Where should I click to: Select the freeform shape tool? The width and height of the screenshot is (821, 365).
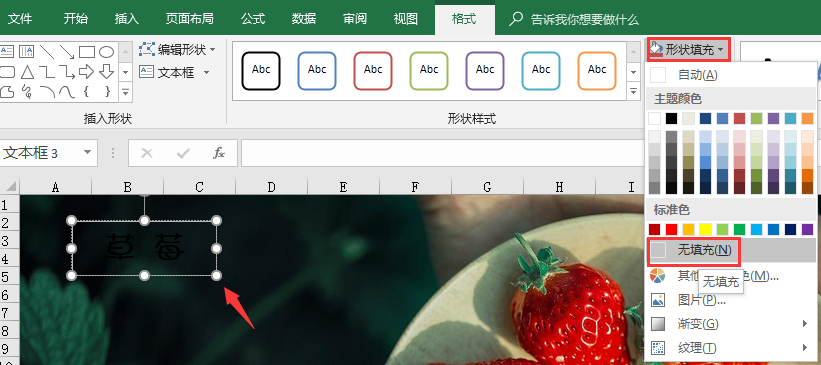click(7, 92)
